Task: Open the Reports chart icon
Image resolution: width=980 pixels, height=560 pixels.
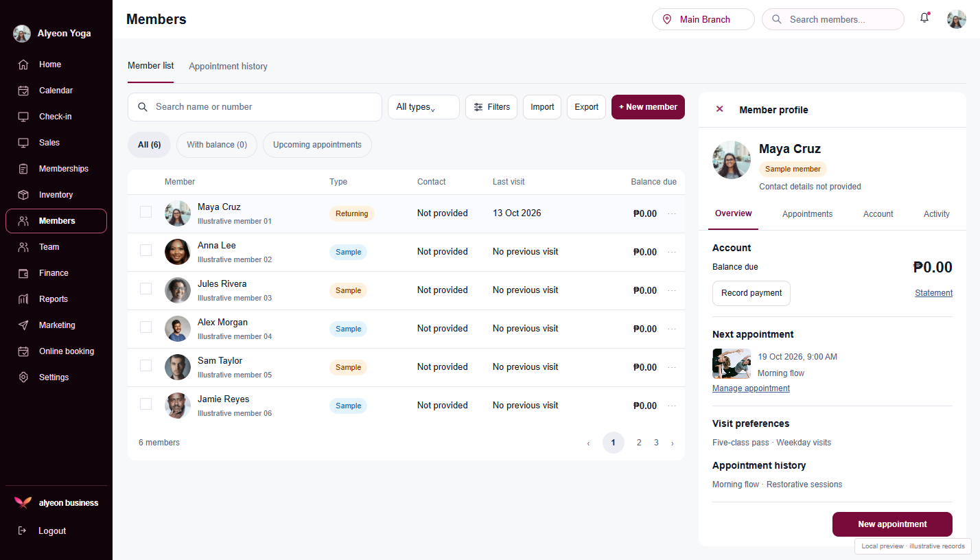Action: (x=23, y=299)
